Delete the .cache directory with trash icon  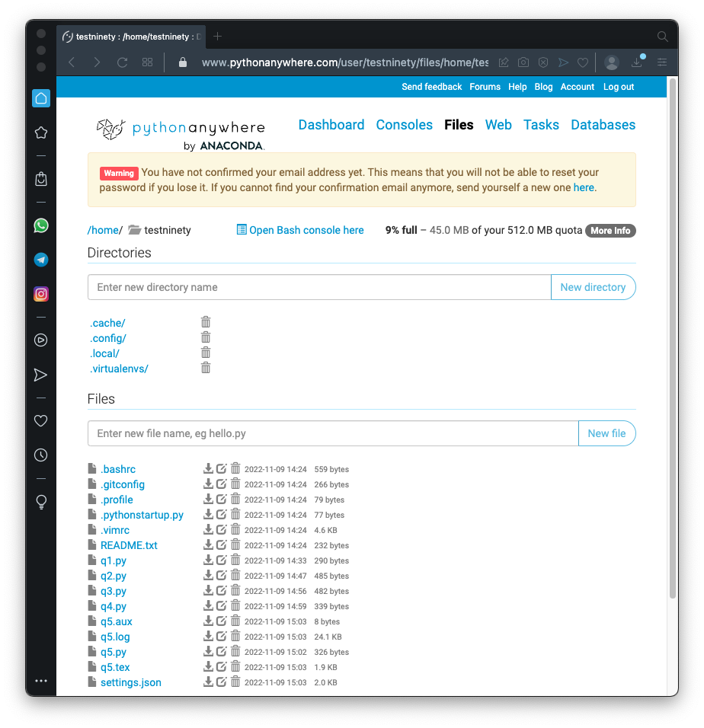[205, 322]
